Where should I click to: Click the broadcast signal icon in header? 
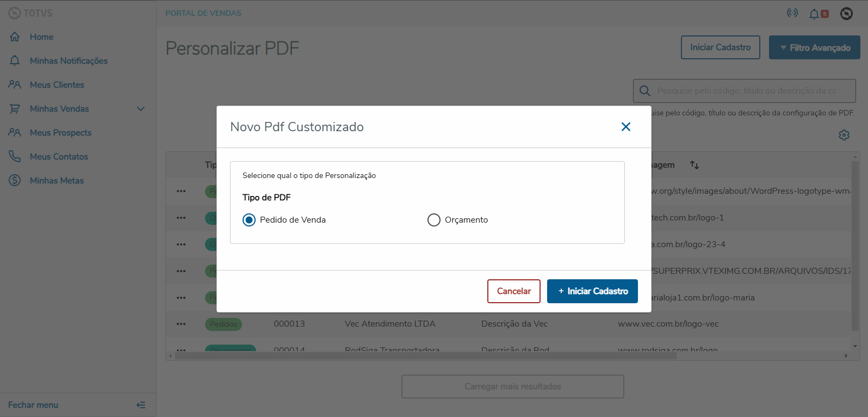coord(792,13)
